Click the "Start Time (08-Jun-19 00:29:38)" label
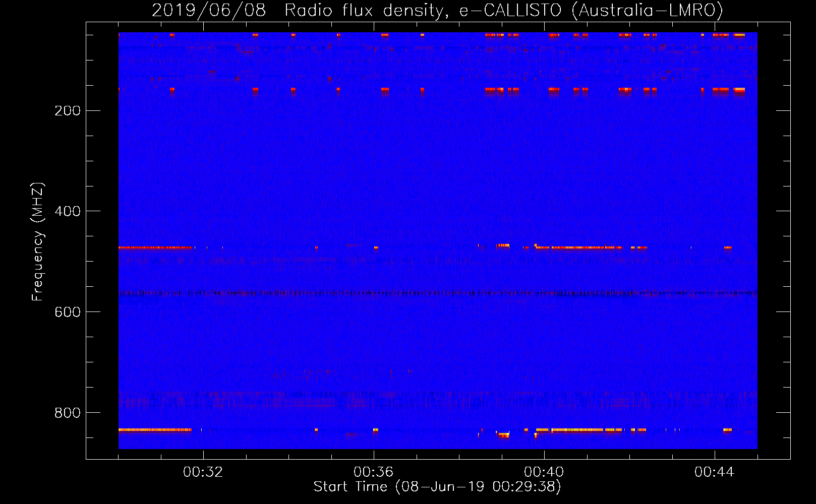Screen dimensions: 816x504 click(437, 487)
